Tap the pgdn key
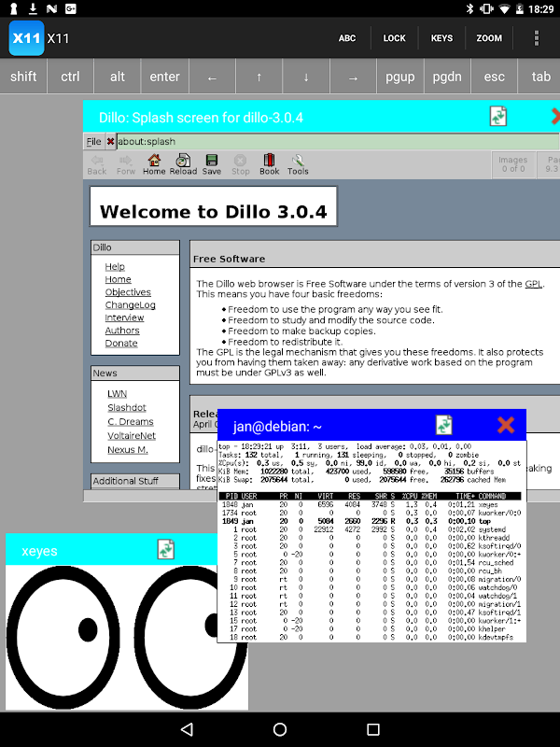The image size is (560, 747). (447, 77)
